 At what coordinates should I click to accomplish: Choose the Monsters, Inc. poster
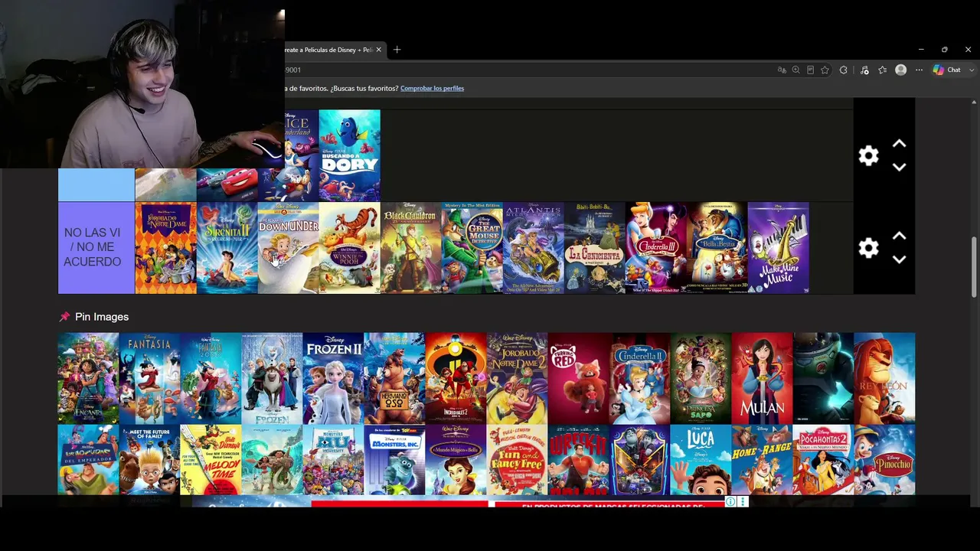click(x=394, y=460)
